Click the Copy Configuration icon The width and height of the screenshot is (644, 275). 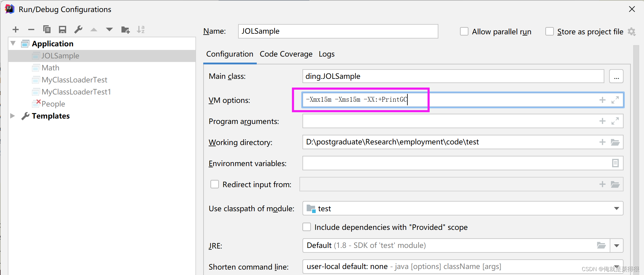pyautogui.click(x=47, y=29)
